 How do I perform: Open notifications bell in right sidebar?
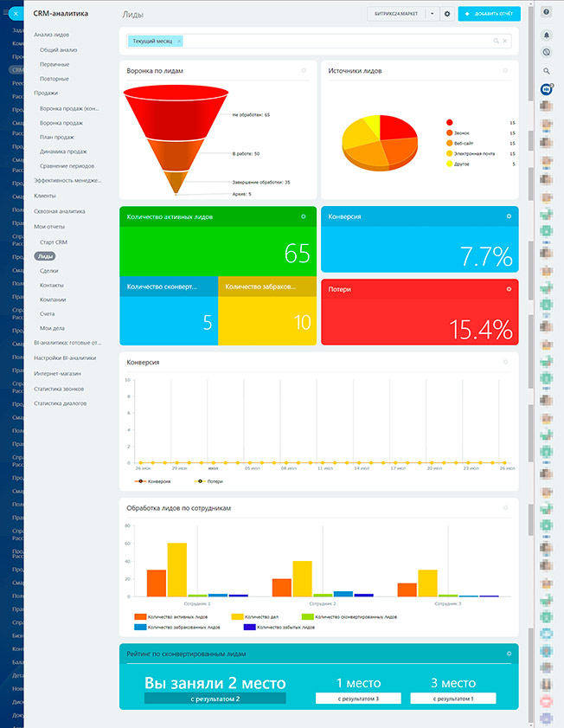tap(547, 35)
